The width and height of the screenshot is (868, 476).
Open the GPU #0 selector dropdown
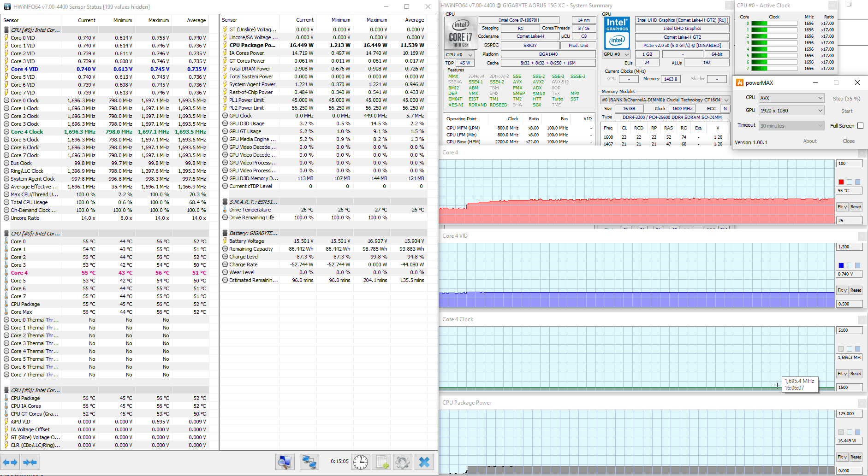pos(617,54)
